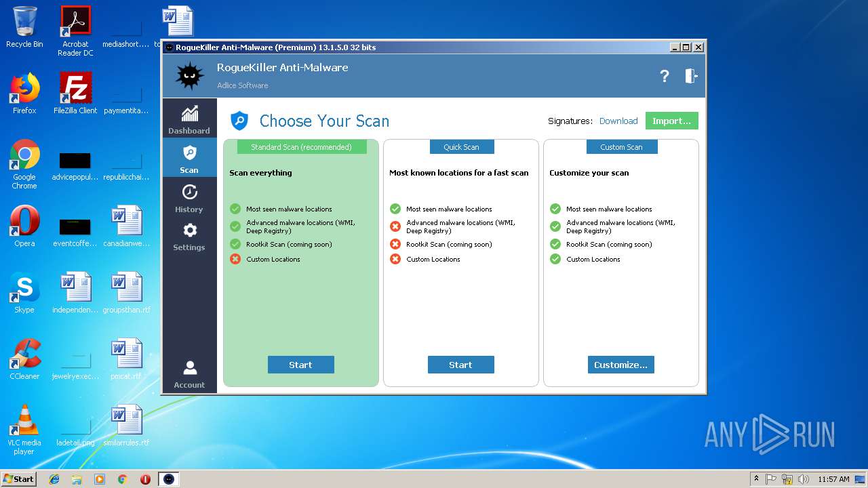Select the Scan sidebar section

pos(189,158)
